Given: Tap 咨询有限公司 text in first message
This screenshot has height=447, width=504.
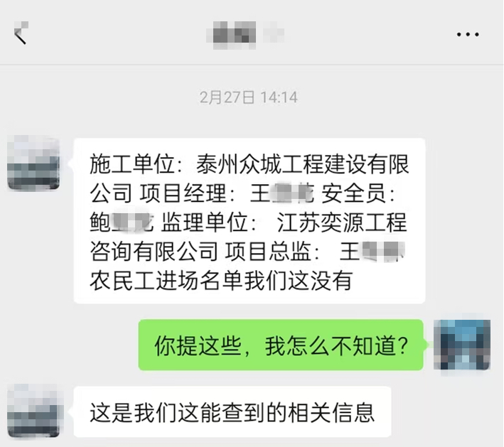Looking at the screenshot, I should [x=154, y=251].
